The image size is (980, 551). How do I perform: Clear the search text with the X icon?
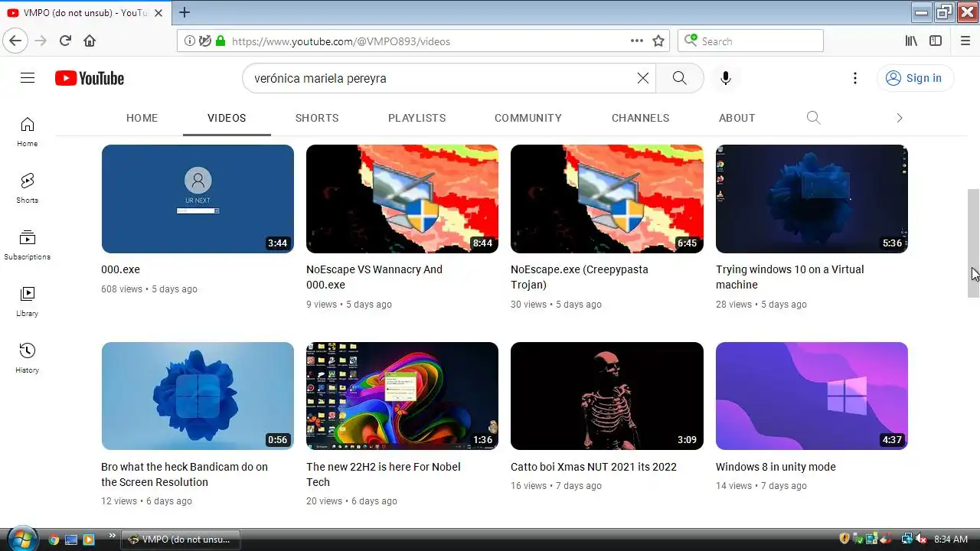pyautogui.click(x=643, y=78)
